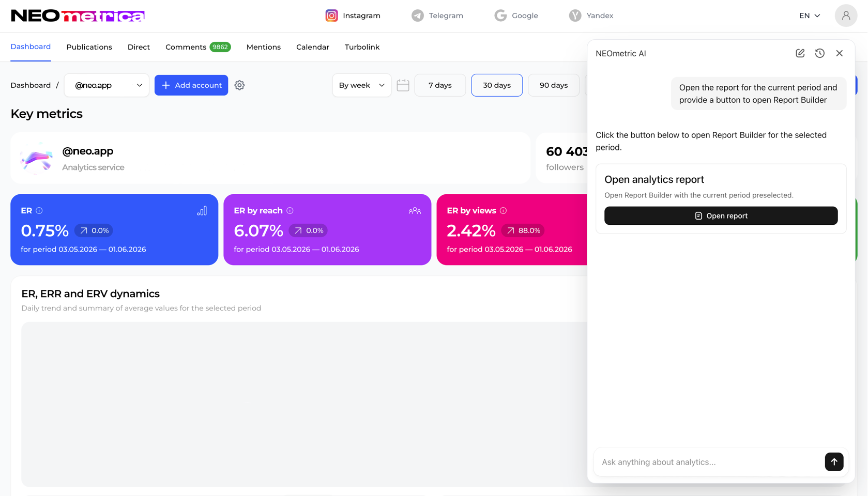Click Dashboard breadcrumb link
Image resolution: width=868 pixels, height=496 pixels.
pyautogui.click(x=31, y=85)
